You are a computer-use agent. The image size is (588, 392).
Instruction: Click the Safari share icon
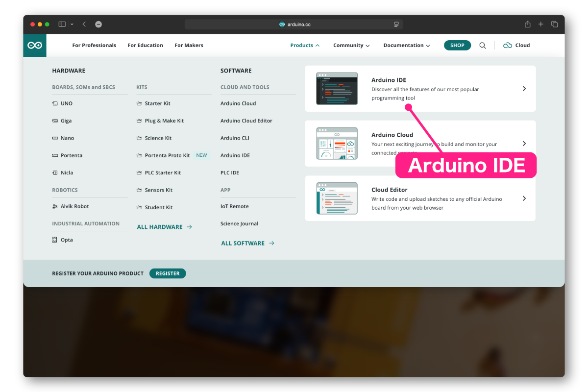[528, 24]
